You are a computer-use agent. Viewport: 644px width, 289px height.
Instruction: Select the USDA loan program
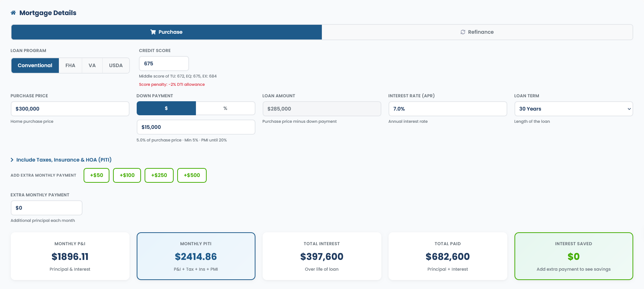pos(116,65)
